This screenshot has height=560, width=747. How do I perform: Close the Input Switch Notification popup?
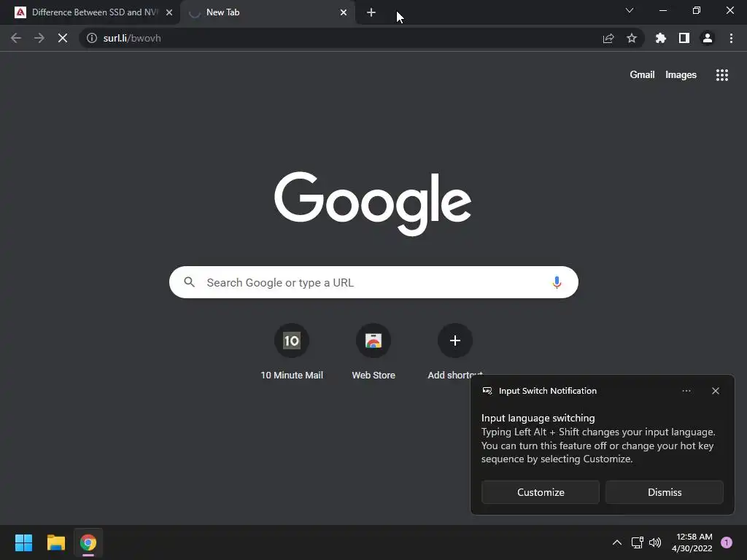click(x=716, y=391)
